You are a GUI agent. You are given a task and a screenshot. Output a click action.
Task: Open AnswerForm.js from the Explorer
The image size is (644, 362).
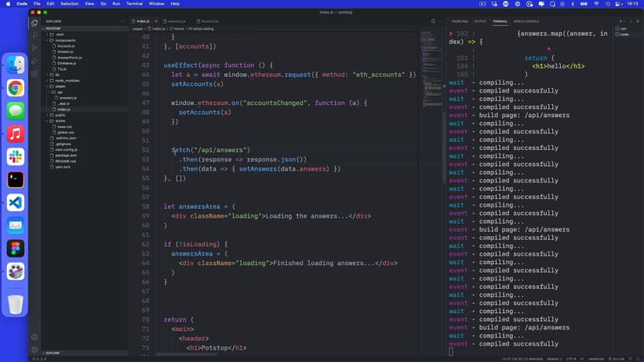click(69, 57)
